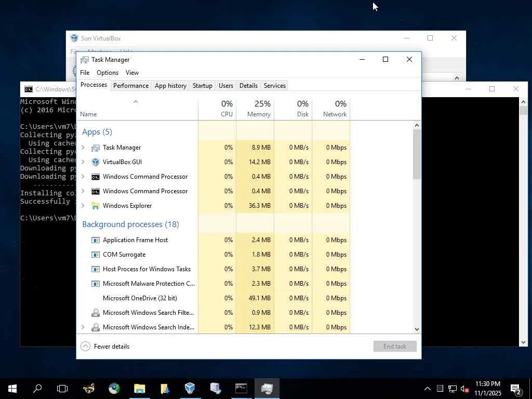Click the COM Surrogate process icon
The width and height of the screenshot is (532, 399).
[96, 255]
